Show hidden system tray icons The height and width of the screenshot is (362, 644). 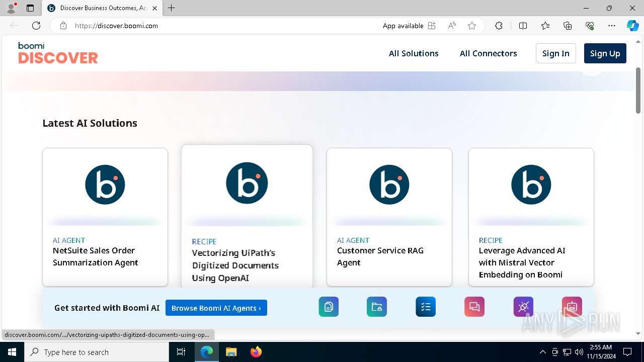[x=542, y=352]
